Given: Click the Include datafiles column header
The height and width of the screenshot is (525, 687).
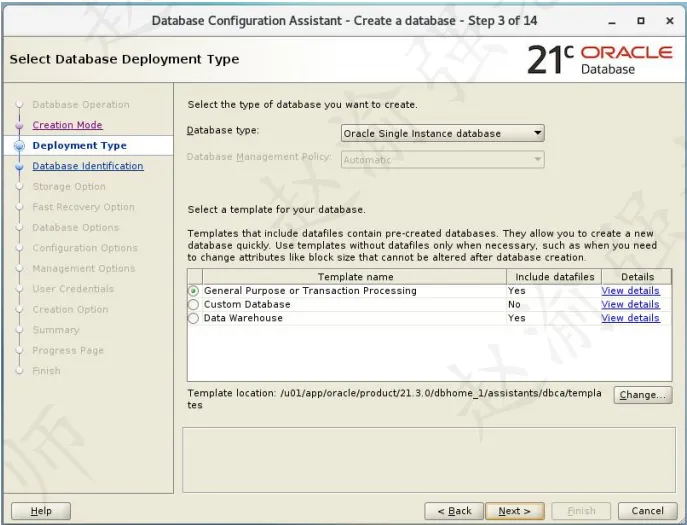Looking at the screenshot, I should [554, 277].
